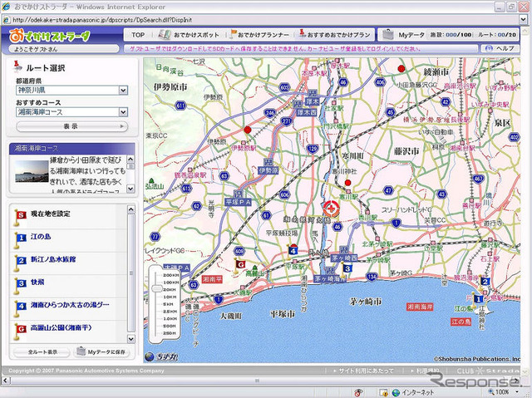Click route list scroll up arrow

click(131, 210)
